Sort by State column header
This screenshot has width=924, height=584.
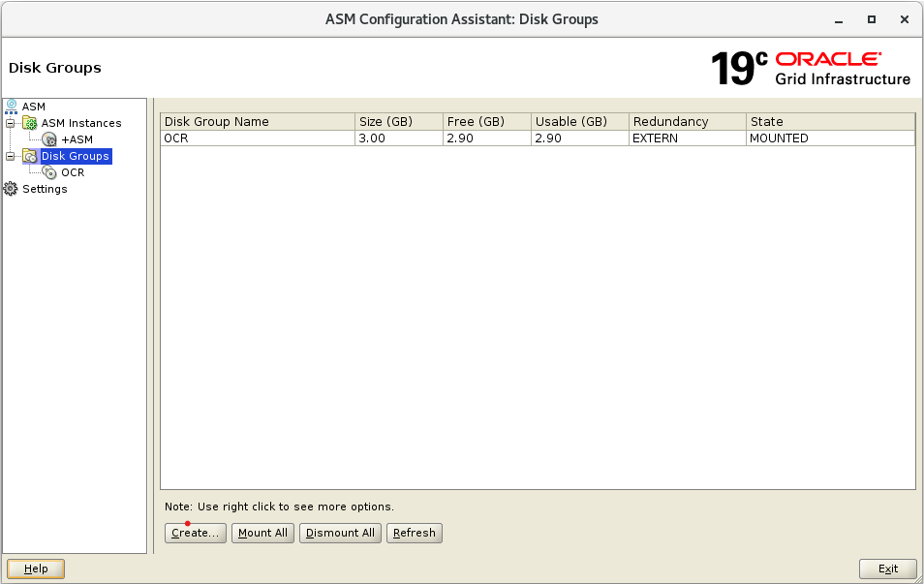[830, 121]
